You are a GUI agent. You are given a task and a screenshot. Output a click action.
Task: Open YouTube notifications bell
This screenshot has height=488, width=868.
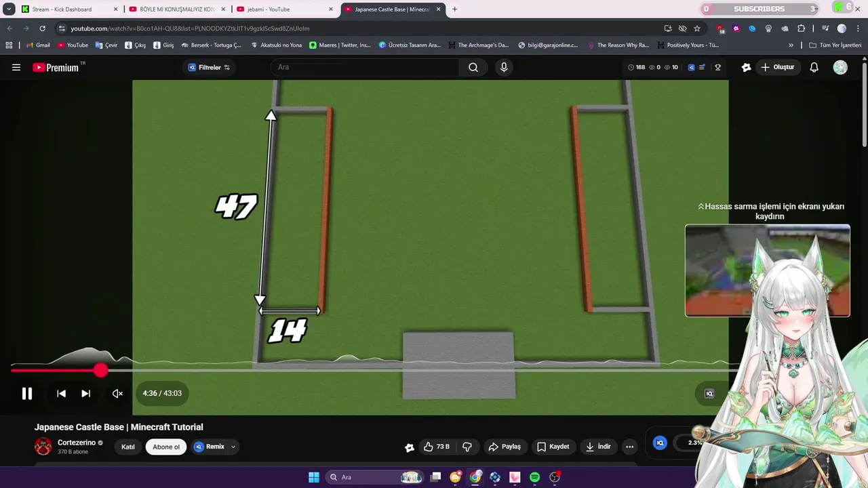[x=814, y=67]
